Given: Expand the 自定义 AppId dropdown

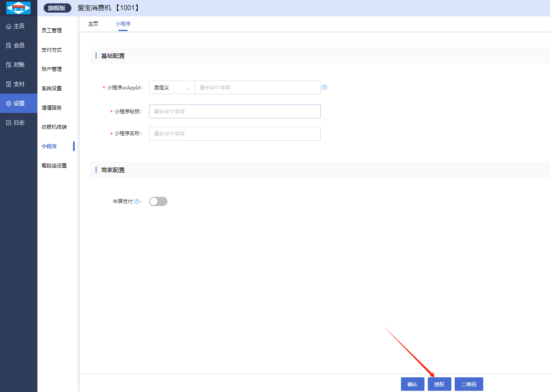Looking at the screenshot, I should pos(172,88).
